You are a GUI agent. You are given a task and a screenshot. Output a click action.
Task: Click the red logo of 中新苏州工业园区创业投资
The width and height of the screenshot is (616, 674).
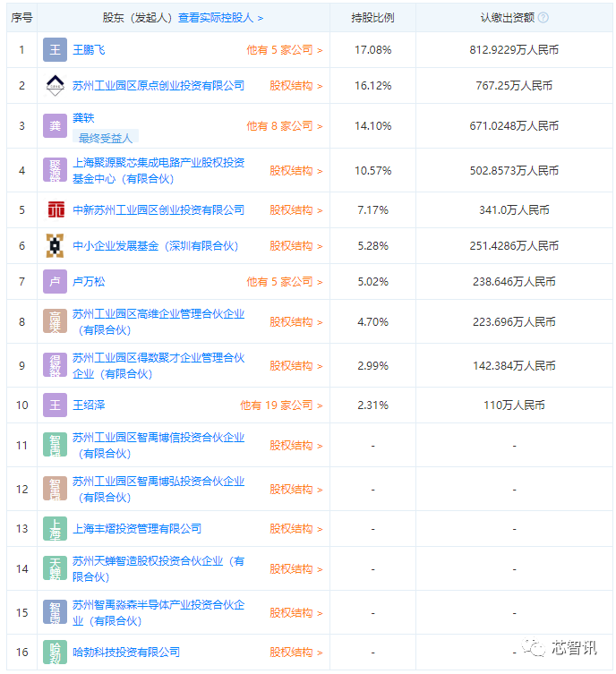coord(56,209)
